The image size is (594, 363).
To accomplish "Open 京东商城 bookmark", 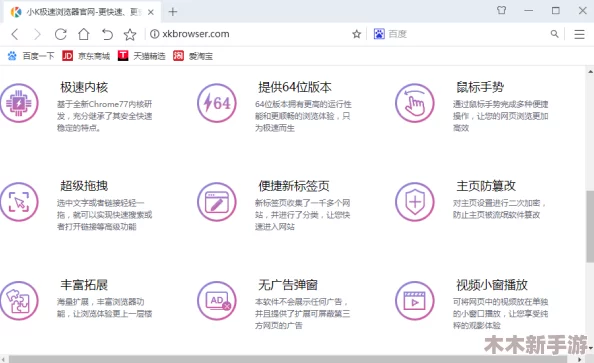I will [x=86, y=56].
